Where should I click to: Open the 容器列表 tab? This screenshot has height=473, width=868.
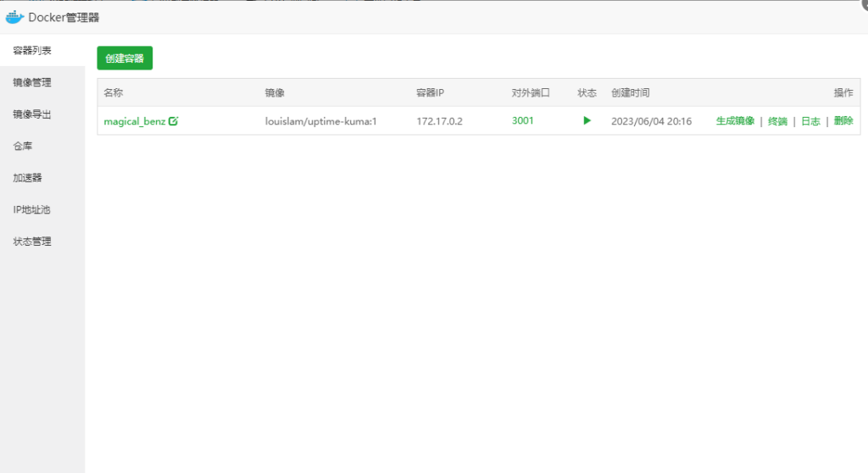pyautogui.click(x=32, y=51)
